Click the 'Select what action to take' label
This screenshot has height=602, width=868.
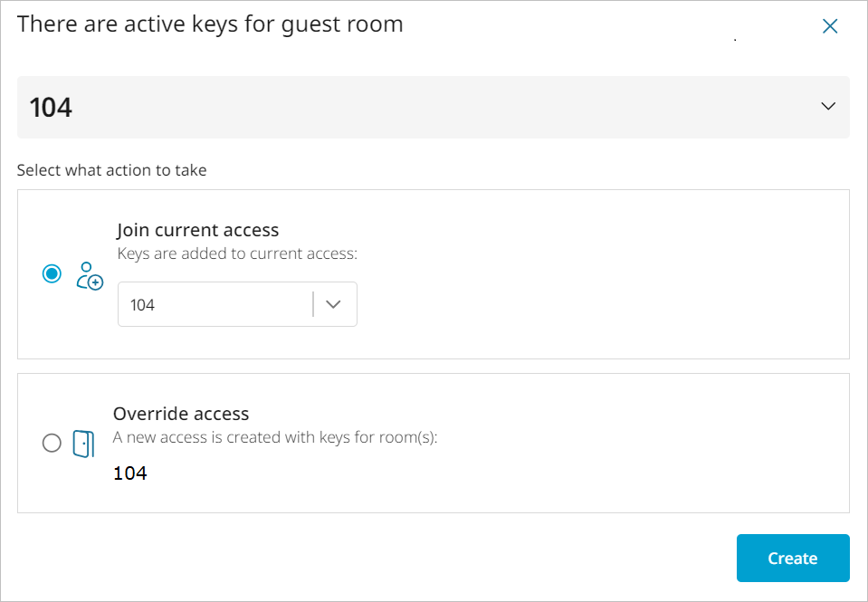(111, 169)
